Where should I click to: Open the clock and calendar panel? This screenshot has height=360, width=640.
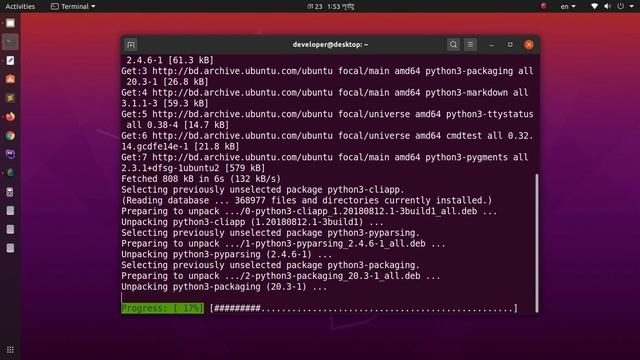pyautogui.click(x=331, y=6)
